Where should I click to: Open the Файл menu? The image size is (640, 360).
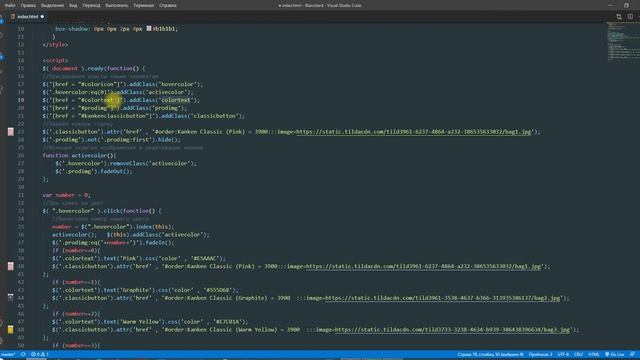[10, 5]
